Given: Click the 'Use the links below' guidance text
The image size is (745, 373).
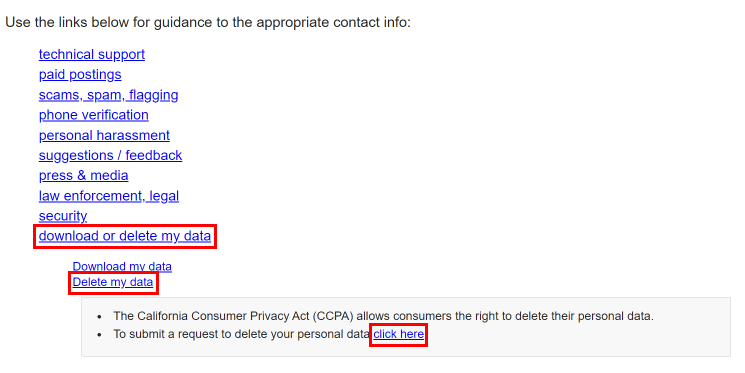Looking at the screenshot, I should [208, 22].
